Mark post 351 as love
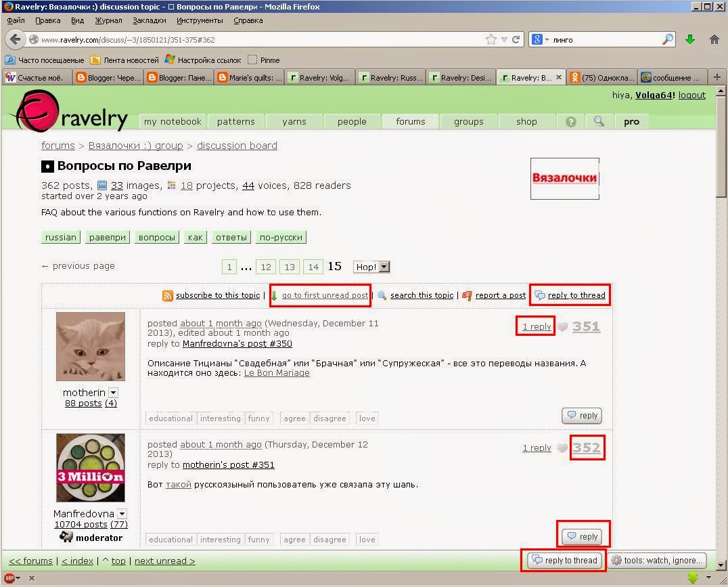 pyautogui.click(x=367, y=418)
